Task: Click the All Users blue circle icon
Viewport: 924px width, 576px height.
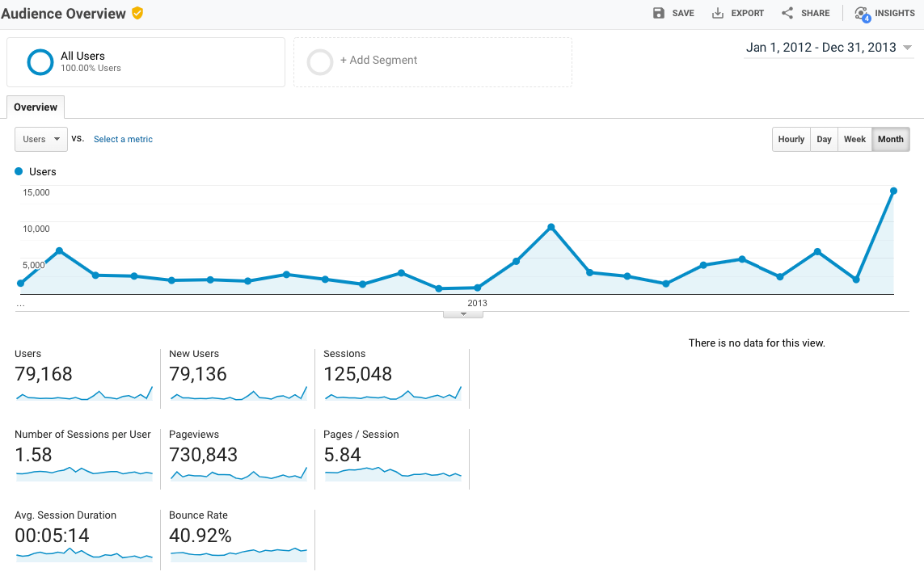Action: [x=40, y=62]
